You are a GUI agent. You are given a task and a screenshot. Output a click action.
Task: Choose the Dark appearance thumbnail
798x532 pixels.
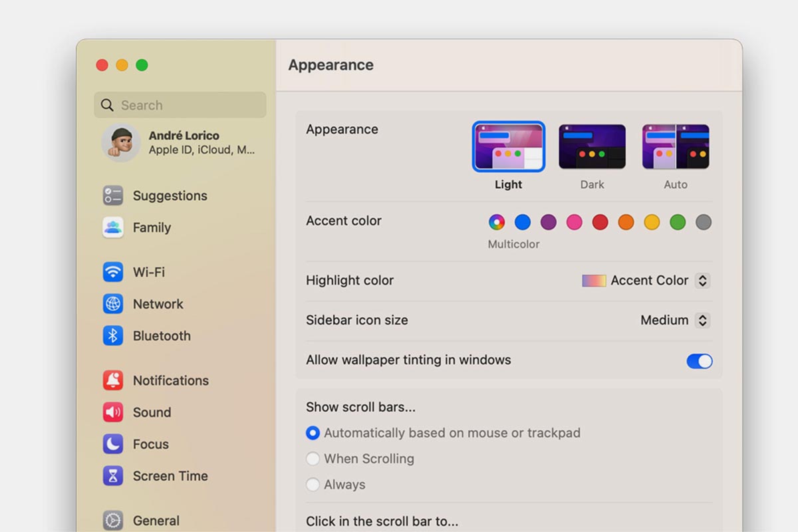(x=592, y=147)
